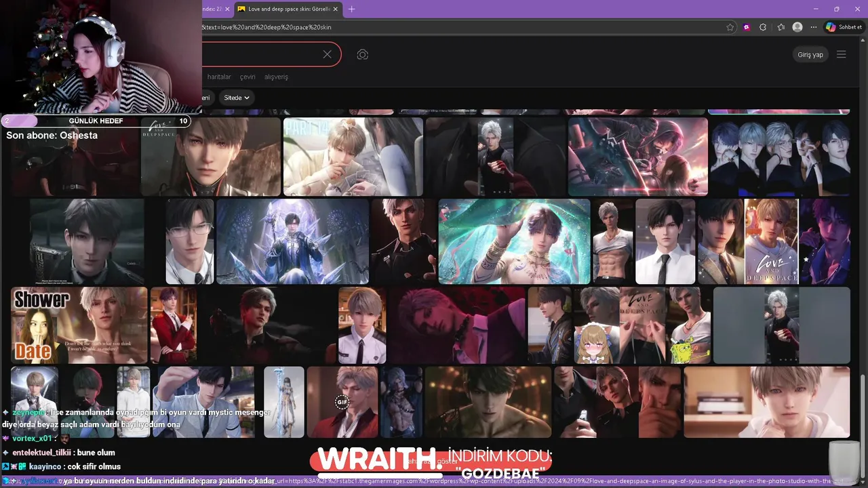Open the browser three-dot settings menu

[813, 27]
